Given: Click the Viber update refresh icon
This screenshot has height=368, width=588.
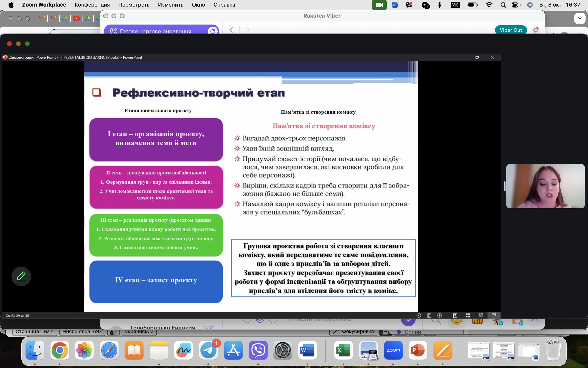Looking at the screenshot, I should point(213,31).
